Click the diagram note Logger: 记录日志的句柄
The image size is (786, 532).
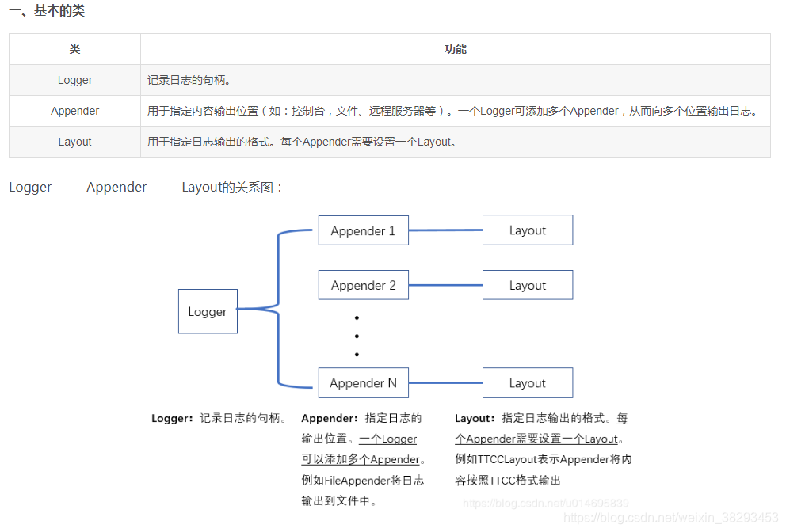[x=219, y=418]
